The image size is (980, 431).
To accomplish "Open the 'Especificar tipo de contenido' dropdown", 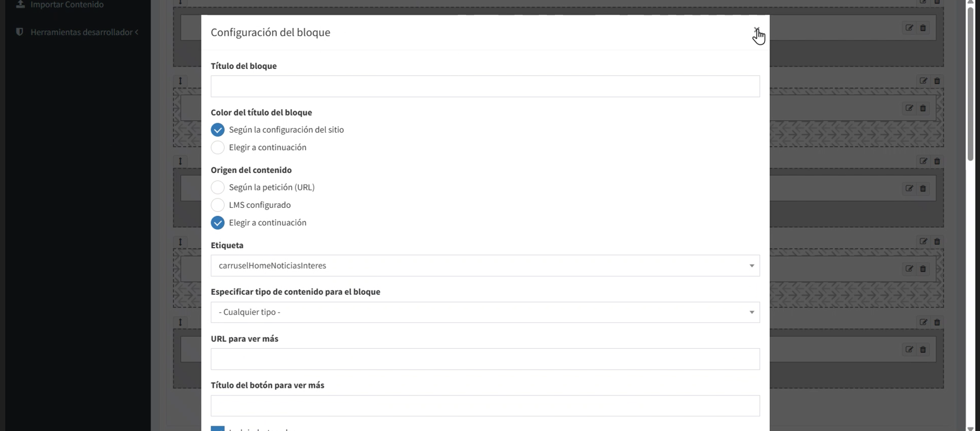I will point(485,312).
